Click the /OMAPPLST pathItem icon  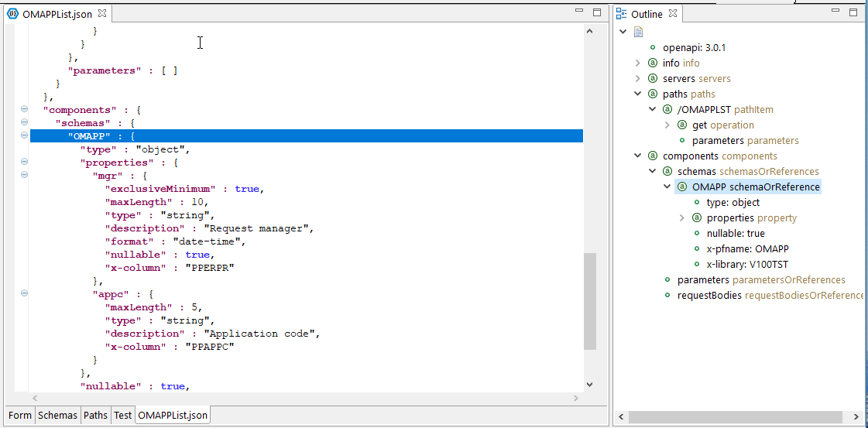pos(667,109)
